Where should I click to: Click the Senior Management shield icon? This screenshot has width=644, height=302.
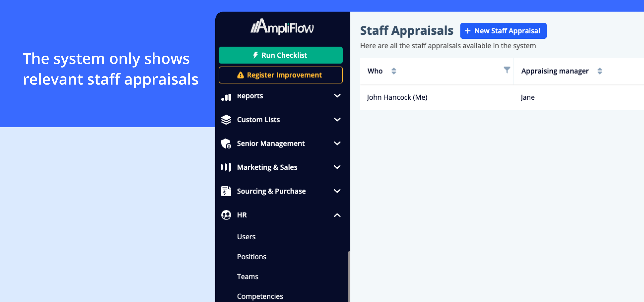click(226, 143)
